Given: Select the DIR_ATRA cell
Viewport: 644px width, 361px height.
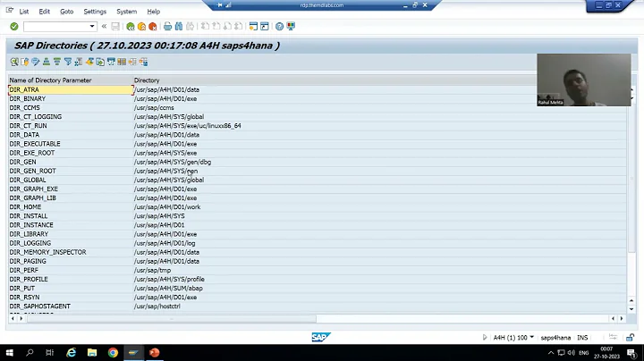Looking at the screenshot, I should 71,89.
